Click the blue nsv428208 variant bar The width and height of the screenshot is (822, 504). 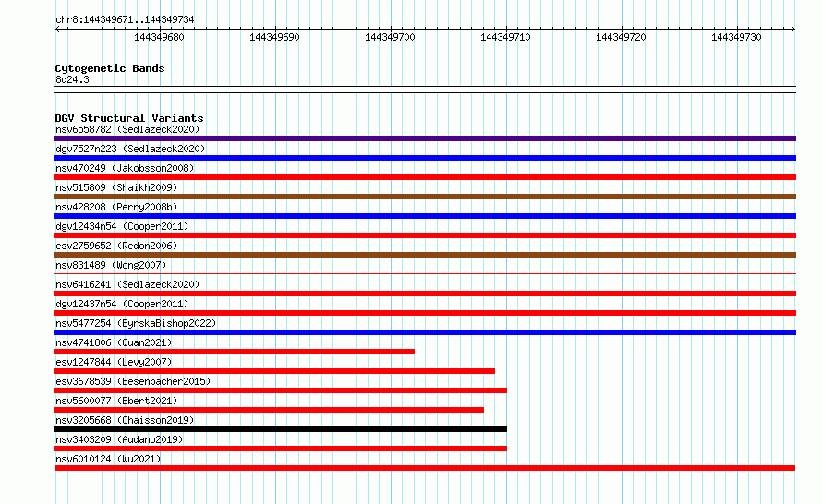click(x=425, y=216)
